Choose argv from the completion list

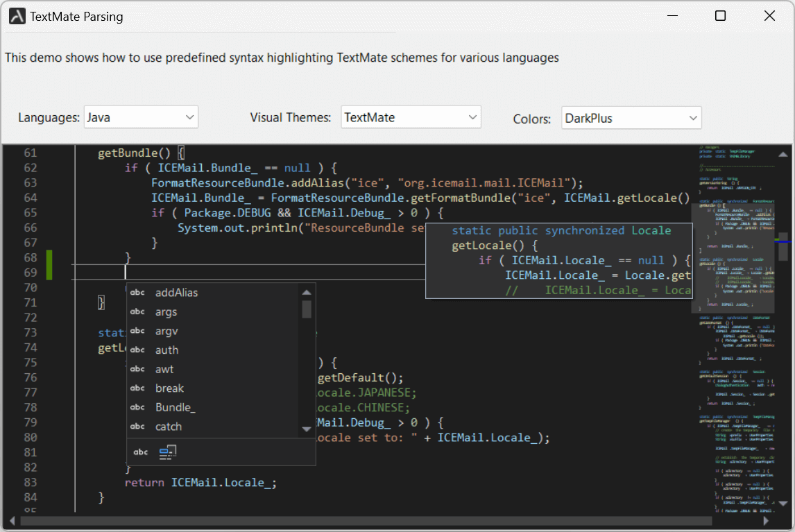click(x=213, y=331)
